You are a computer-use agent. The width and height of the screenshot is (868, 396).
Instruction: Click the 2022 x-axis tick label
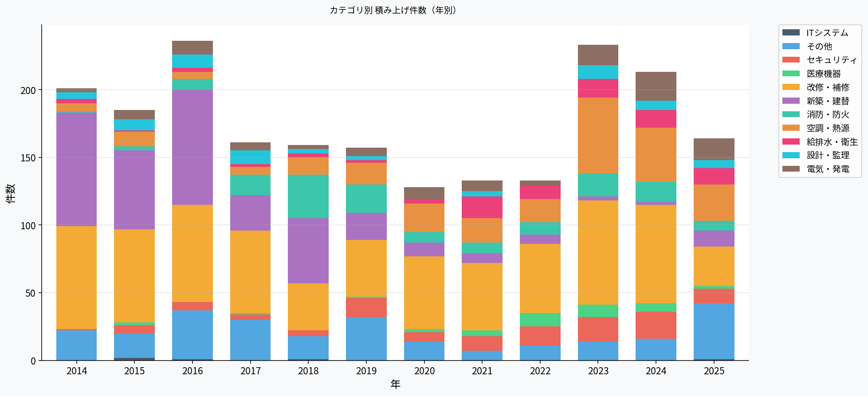click(540, 371)
